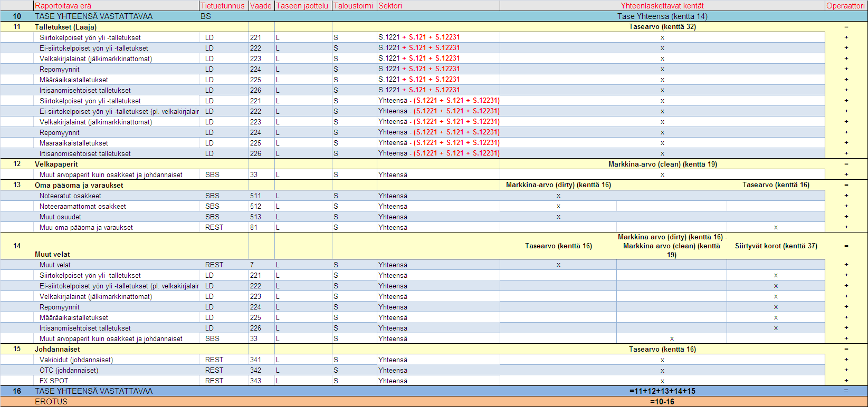Click 'Siirtyvät korot (kenttä 37)' heading cell
The width and height of the screenshot is (868, 407).
[x=776, y=246]
